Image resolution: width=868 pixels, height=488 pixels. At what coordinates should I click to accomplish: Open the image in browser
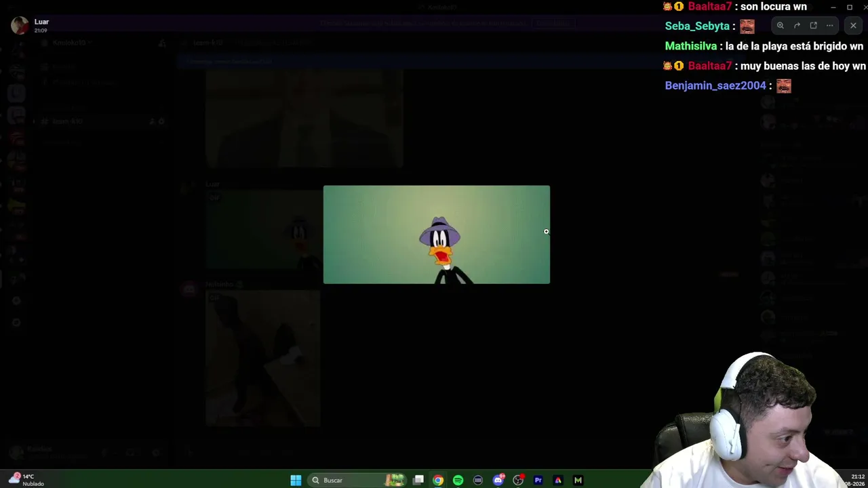coord(813,26)
